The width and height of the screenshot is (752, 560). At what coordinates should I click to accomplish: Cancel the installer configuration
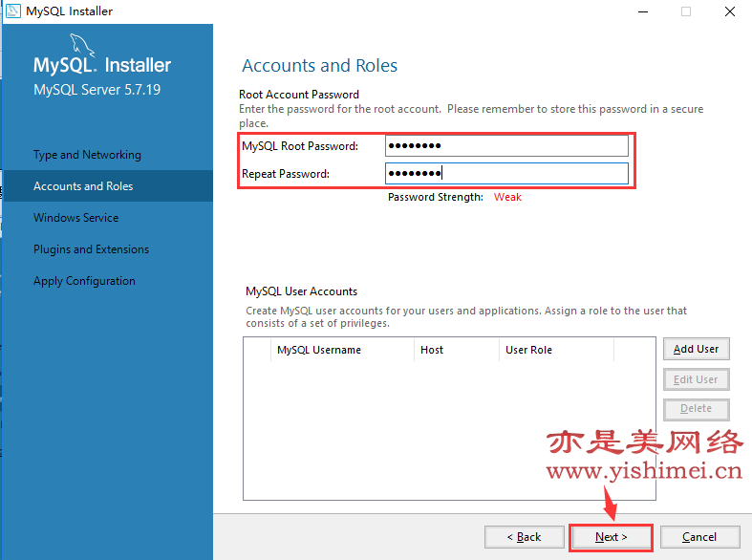pos(699,537)
